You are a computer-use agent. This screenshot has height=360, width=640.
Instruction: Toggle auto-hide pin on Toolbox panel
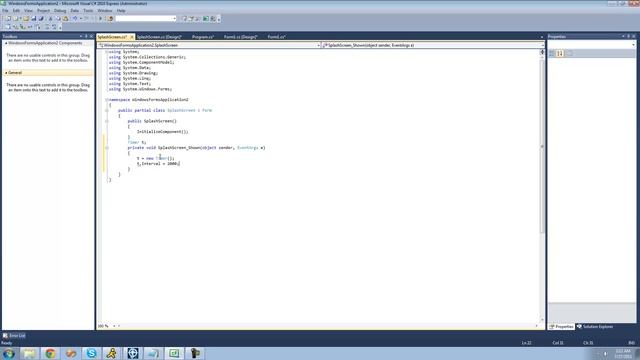86,36
